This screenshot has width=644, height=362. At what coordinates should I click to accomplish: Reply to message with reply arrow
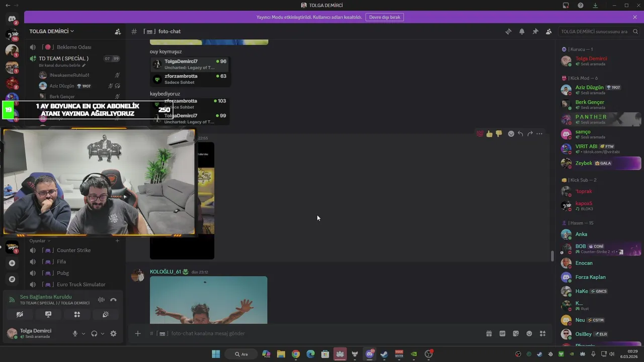coord(520,134)
